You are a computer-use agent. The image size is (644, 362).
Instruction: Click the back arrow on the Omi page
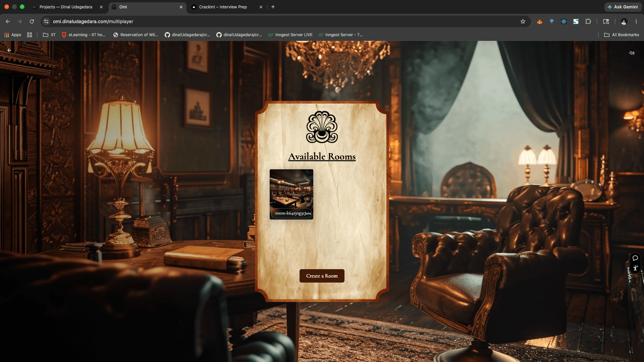tap(9, 50)
